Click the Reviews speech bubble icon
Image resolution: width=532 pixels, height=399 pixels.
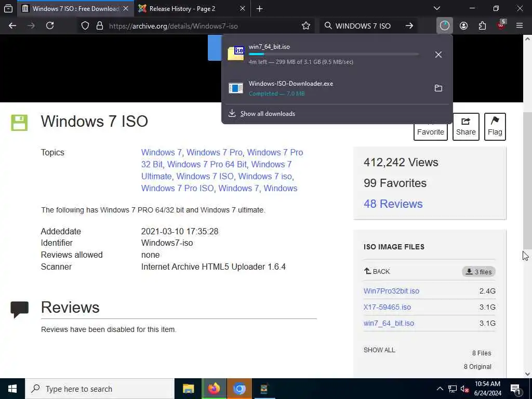(19, 310)
